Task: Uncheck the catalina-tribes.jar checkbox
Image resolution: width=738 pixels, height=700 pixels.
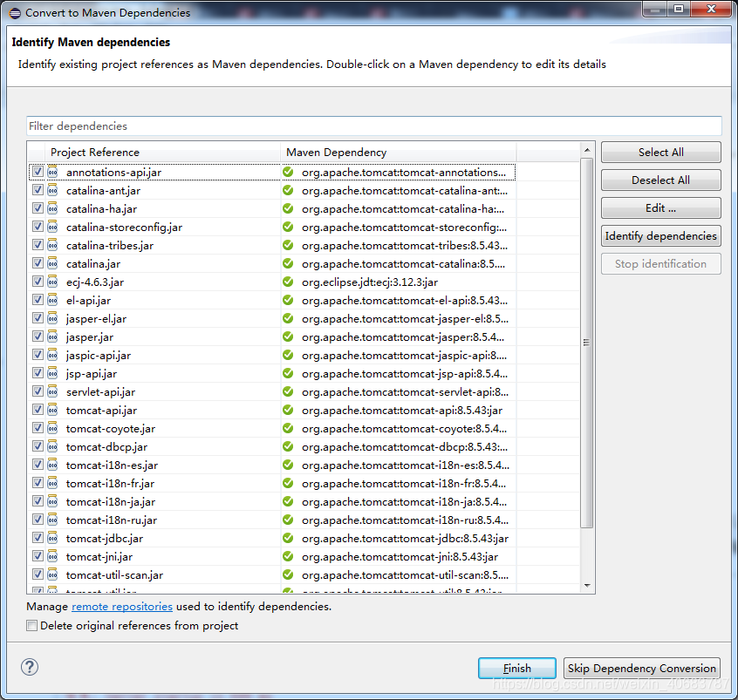Action: click(x=38, y=245)
